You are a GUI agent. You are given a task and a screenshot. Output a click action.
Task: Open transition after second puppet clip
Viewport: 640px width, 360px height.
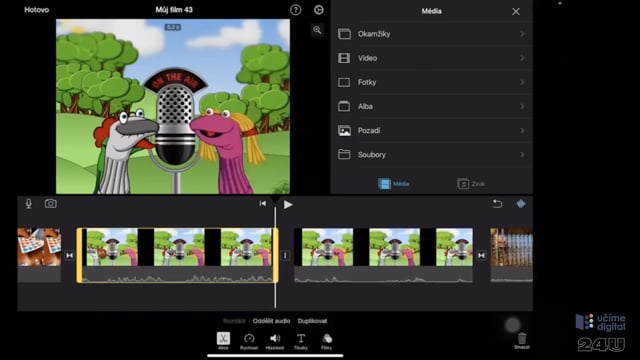point(482,256)
